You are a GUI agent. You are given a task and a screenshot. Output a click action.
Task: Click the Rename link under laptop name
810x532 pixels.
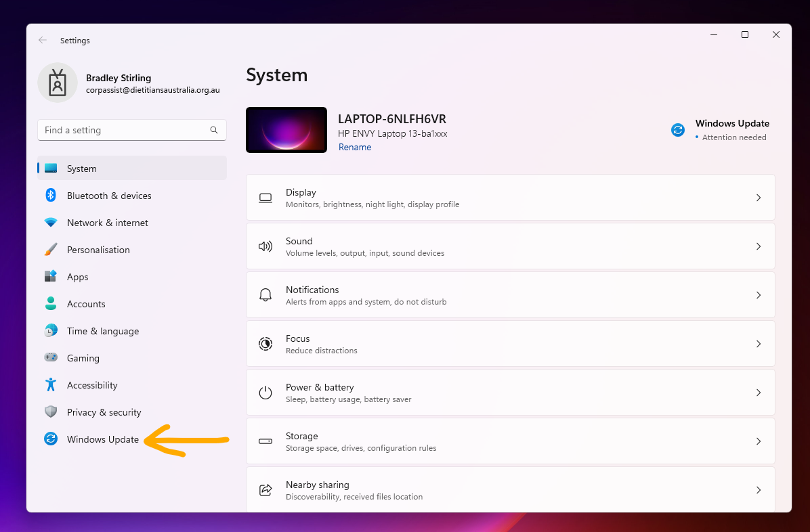[355, 147]
